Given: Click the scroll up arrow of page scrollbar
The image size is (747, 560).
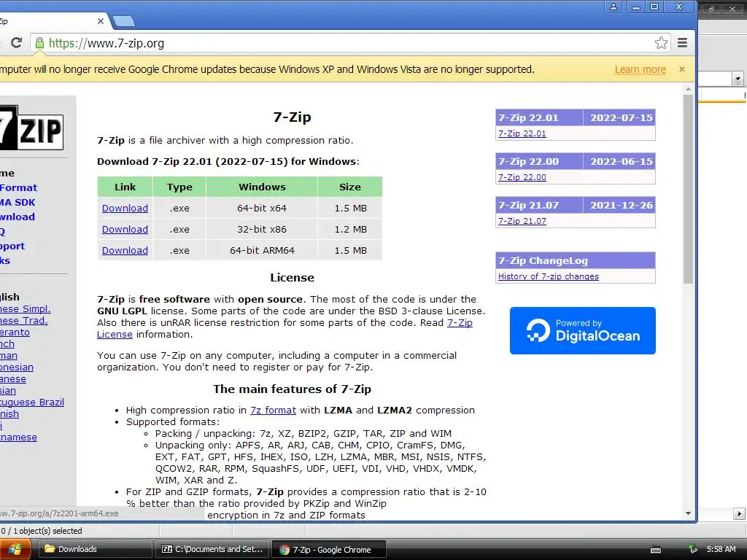Looking at the screenshot, I should point(688,89).
